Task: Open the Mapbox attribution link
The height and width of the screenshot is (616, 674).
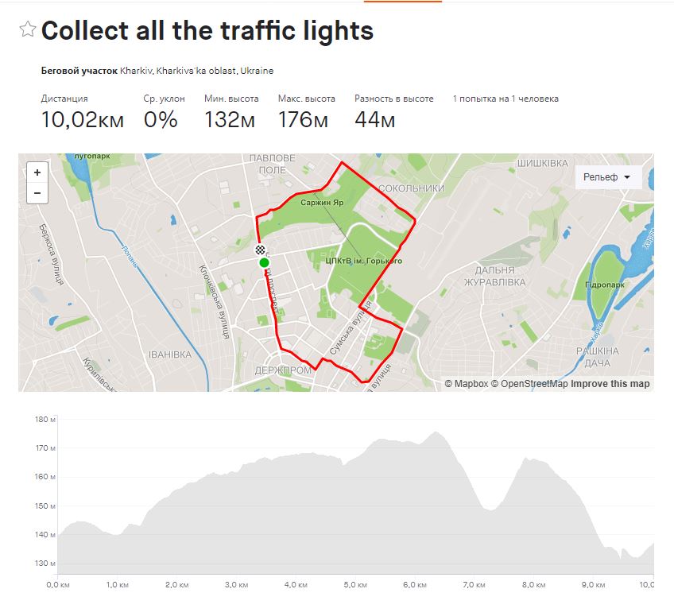Action: pyautogui.click(x=467, y=383)
